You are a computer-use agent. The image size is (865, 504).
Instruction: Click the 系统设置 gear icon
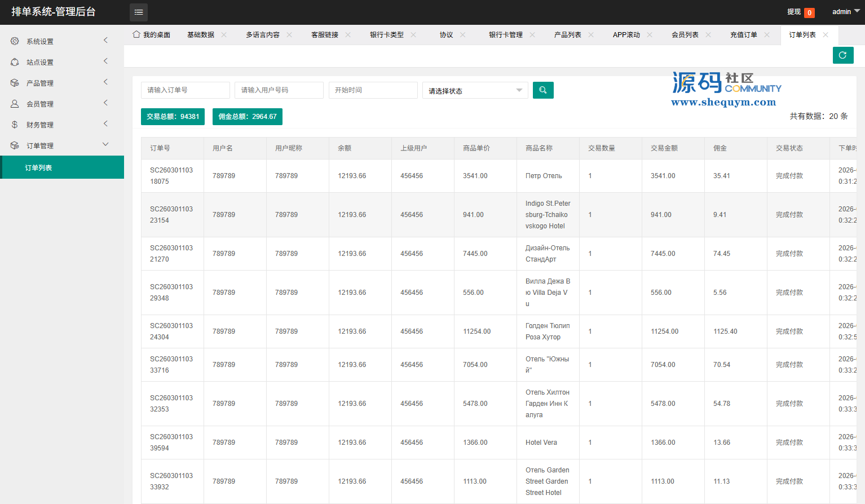pos(15,41)
